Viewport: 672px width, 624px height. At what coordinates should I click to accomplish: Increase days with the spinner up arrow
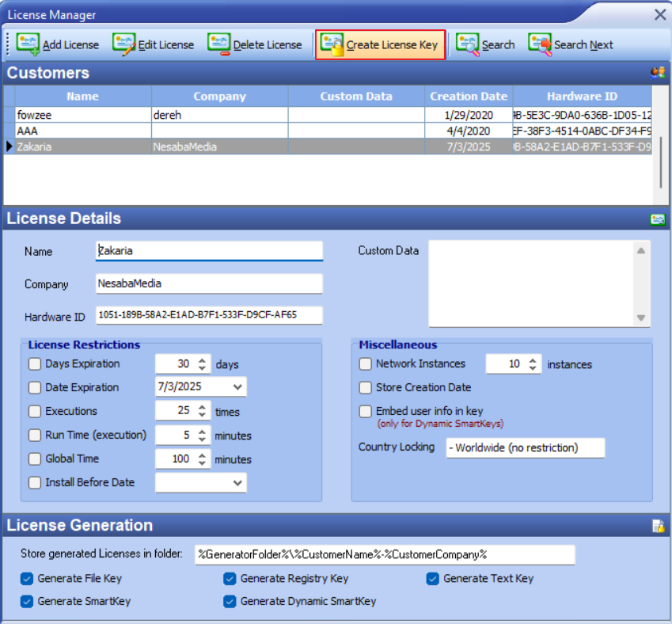coord(203,360)
